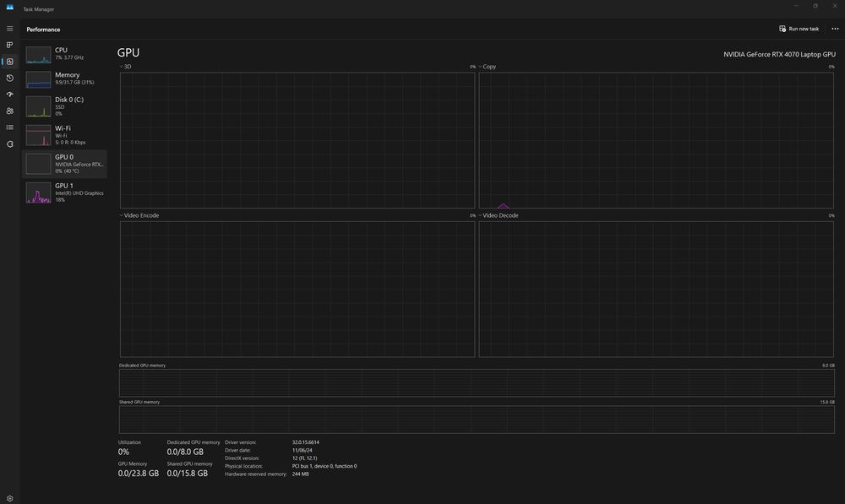
Task: Click the Dedicated GPU memory graph
Action: tap(477, 382)
